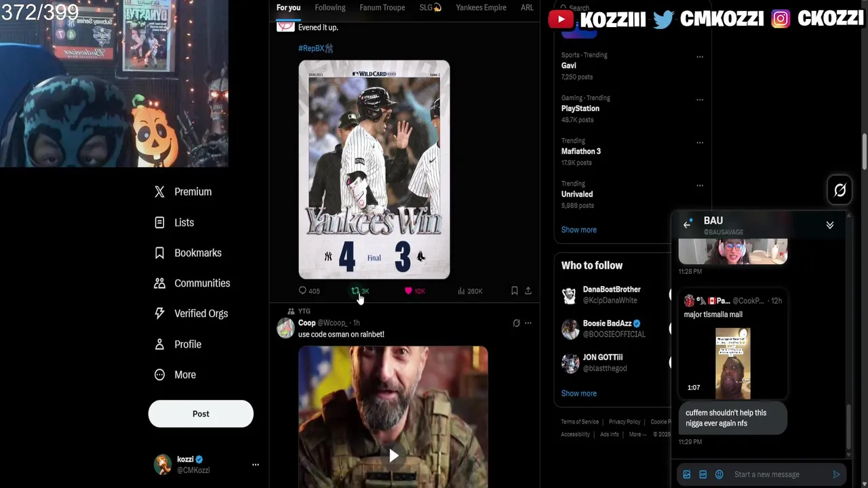Open the Profile page from the sidebar
The width and height of the screenshot is (868, 488).
click(x=178, y=344)
